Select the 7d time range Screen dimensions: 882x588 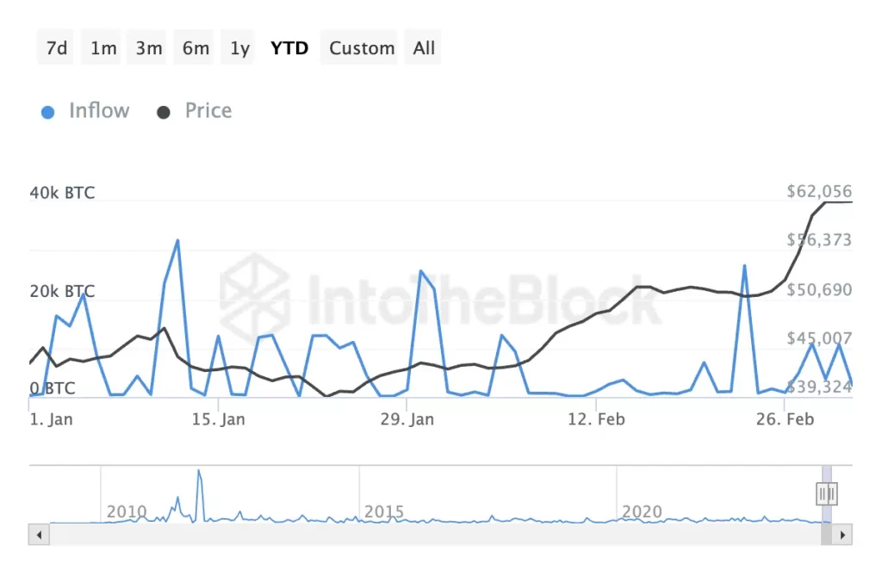coord(57,48)
